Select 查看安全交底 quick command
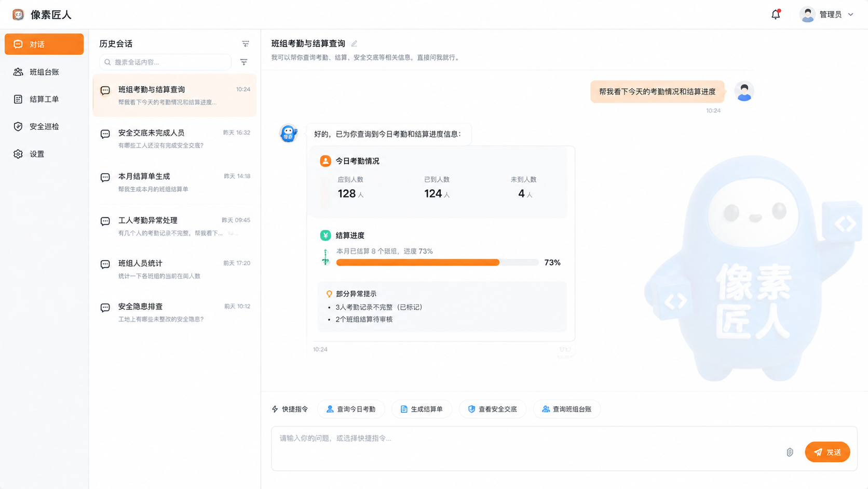868x489 pixels. coord(493,409)
